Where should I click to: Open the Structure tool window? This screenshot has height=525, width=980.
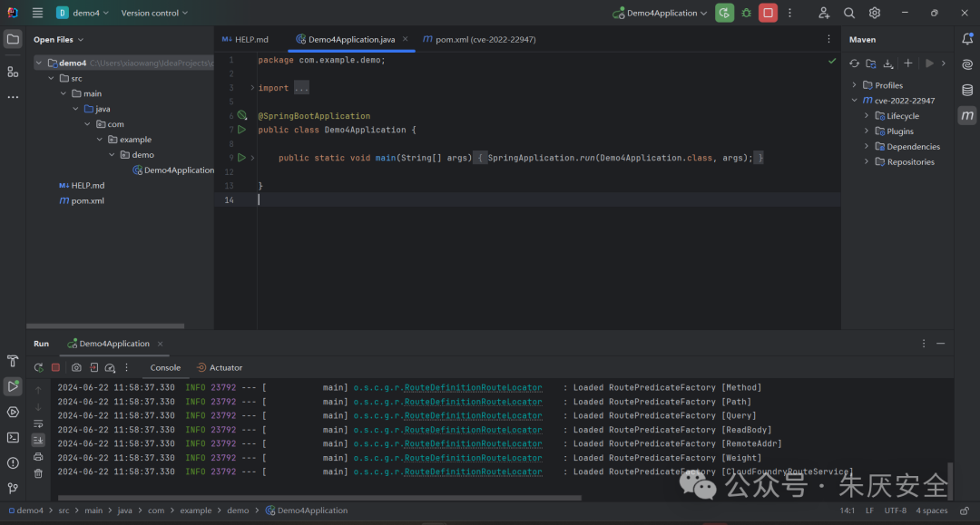click(x=13, y=72)
